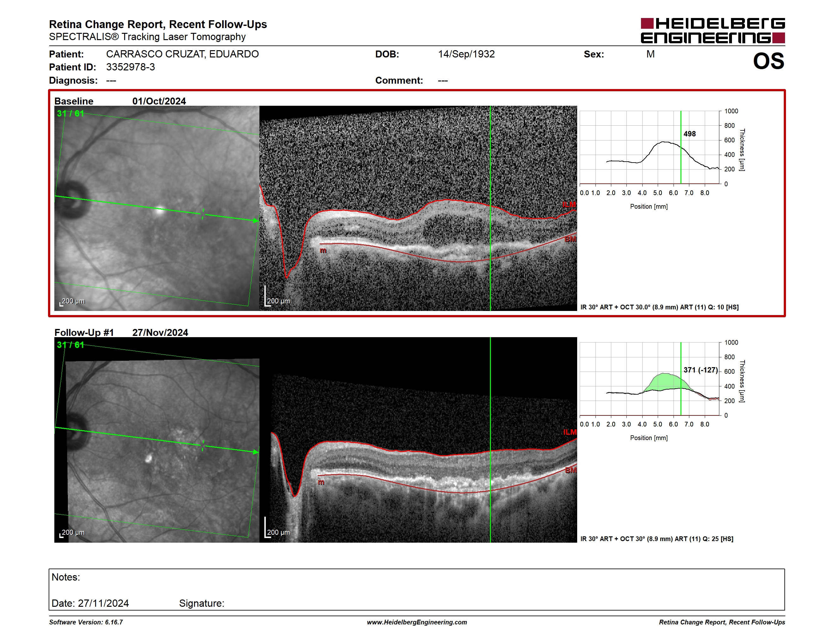Click the 'BM' label on Baseline scan
Screen dimensions: 834x644
pyautogui.click(x=570, y=239)
